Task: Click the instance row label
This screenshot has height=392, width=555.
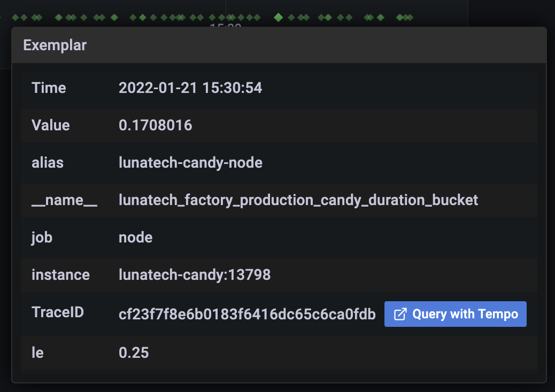Action: 60,275
